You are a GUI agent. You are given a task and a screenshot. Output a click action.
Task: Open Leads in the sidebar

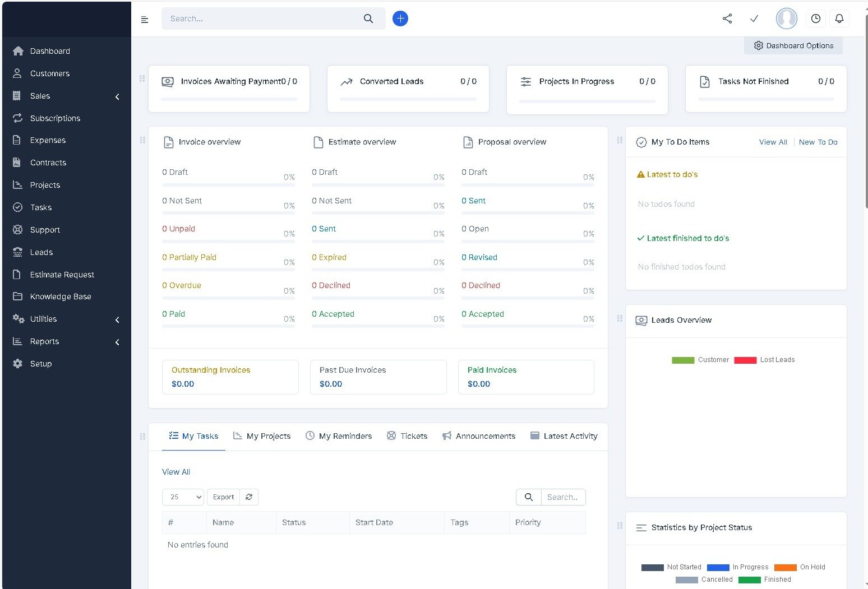66,252
